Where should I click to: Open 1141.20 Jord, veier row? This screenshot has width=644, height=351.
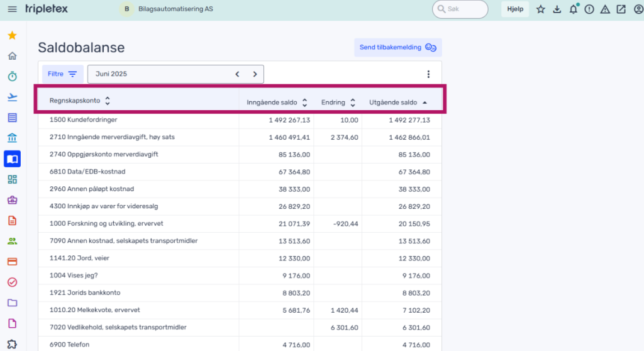click(240, 258)
